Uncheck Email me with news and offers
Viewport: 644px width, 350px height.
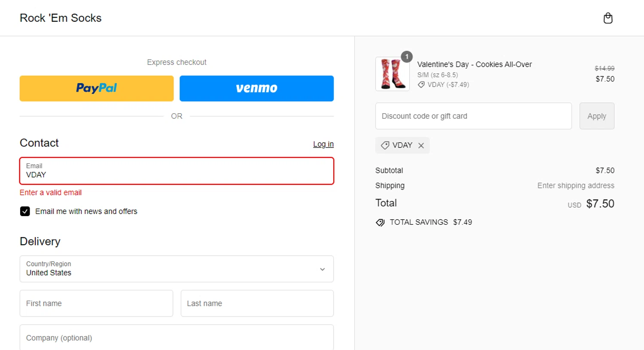point(25,211)
